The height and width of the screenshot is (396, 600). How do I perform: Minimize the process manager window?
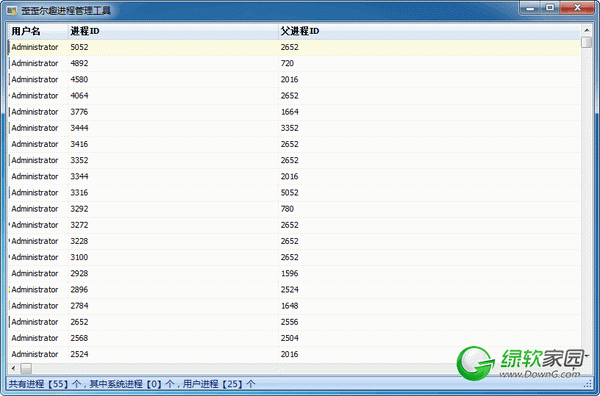530,8
